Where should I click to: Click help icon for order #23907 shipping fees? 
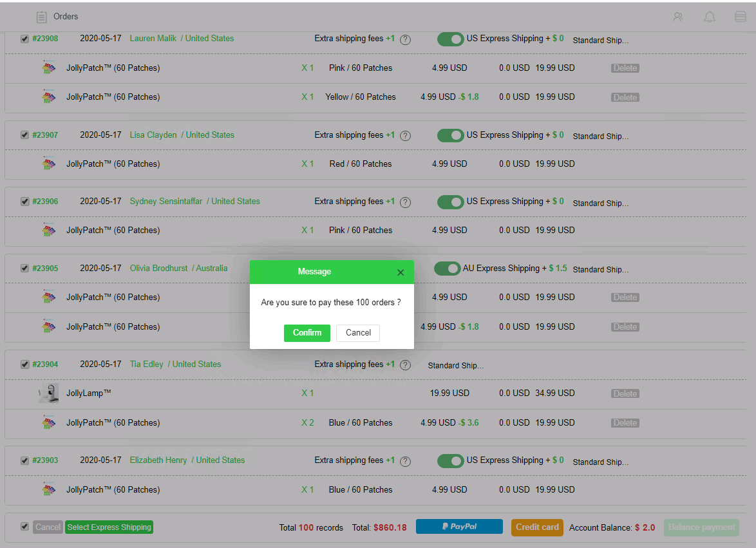pyautogui.click(x=406, y=136)
